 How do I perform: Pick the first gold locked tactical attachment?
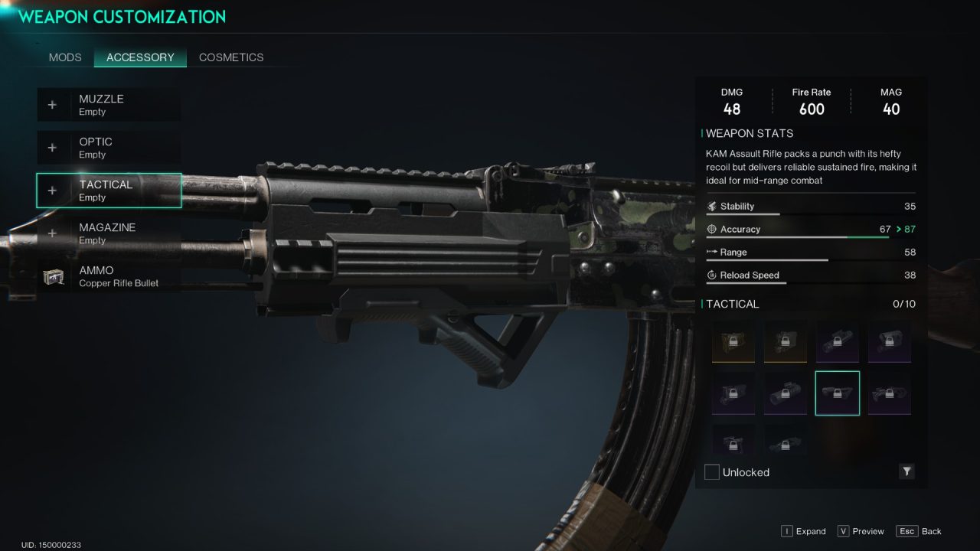(733, 341)
